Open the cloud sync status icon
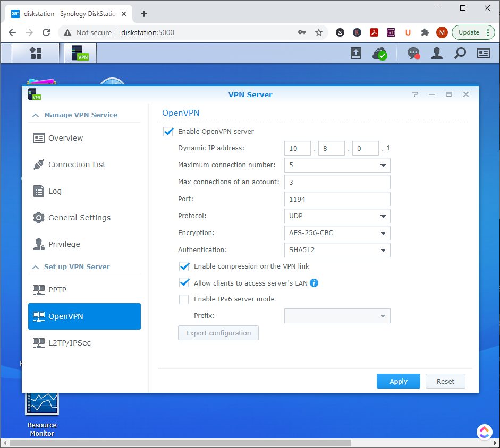The height and width of the screenshot is (448, 500). pyautogui.click(x=379, y=53)
